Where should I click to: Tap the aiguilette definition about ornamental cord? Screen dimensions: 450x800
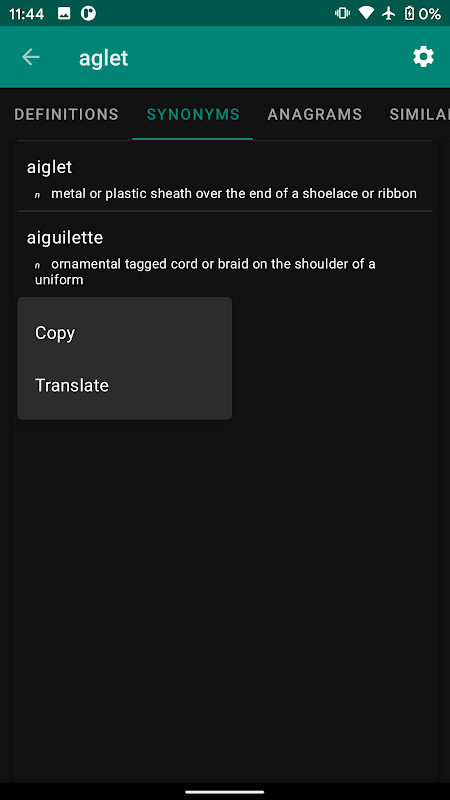tap(205, 272)
